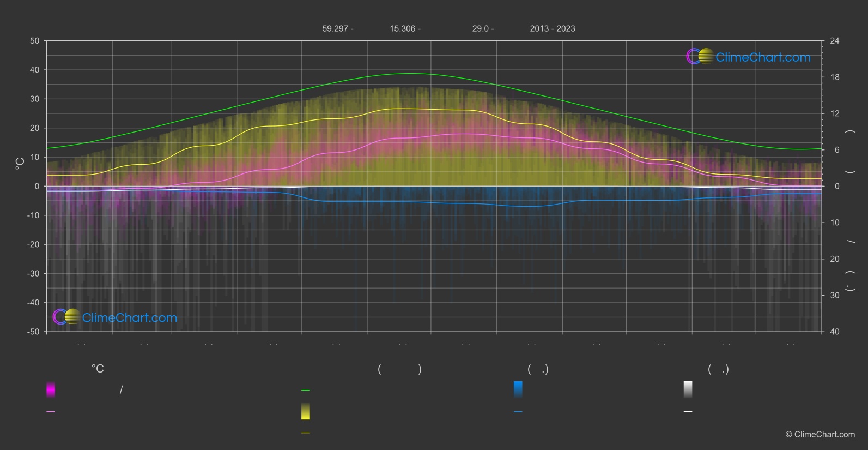Toggle the blue line legend marker

[x=518, y=412]
